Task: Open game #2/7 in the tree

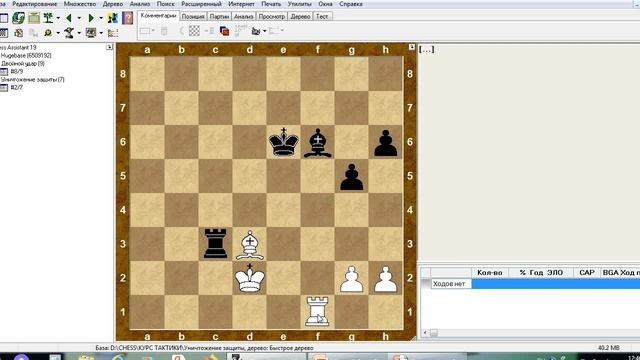Action: tap(17, 87)
